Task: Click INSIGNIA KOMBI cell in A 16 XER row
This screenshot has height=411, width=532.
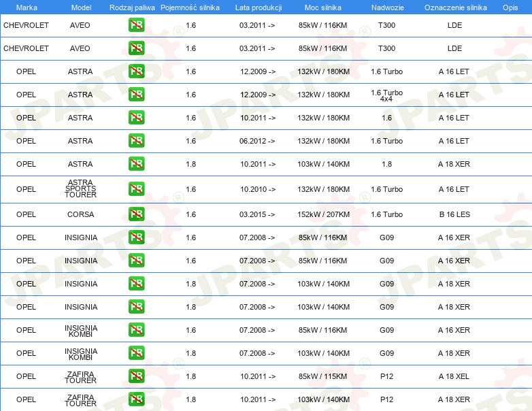Action: coord(81,331)
